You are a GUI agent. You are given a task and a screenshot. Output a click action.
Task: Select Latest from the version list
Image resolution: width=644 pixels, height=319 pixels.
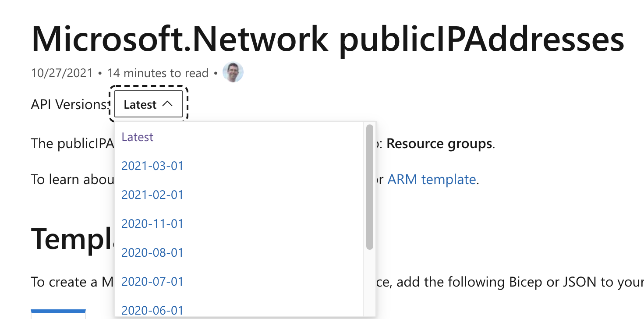[x=137, y=137]
